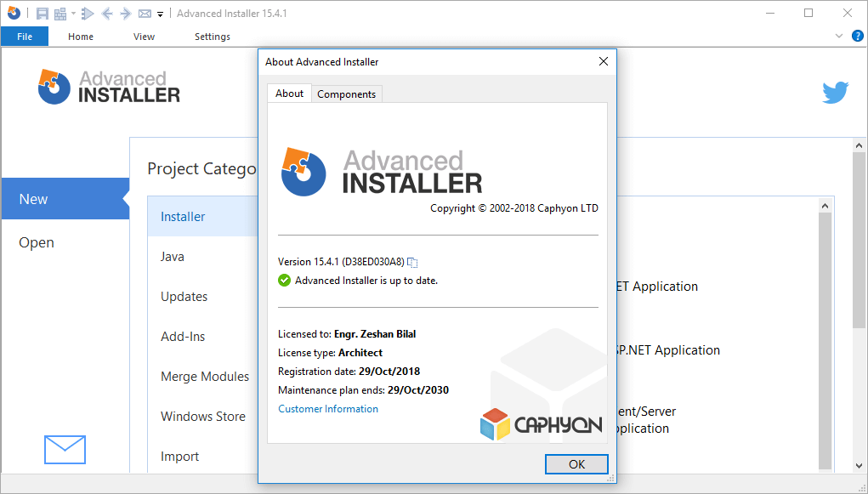Open the Build options dropdown arrow
The width and height of the screenshot is (868, 494).
pyautogui.click(x=73, y=14)
